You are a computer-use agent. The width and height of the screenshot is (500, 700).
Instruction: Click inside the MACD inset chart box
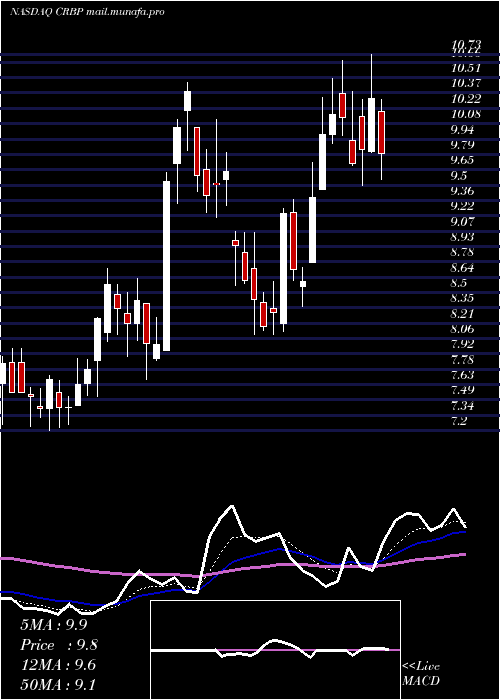point(275,650)
